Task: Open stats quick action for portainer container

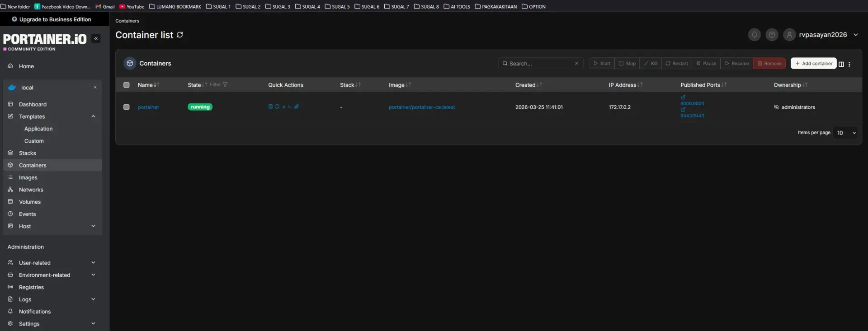Action: 283,107
